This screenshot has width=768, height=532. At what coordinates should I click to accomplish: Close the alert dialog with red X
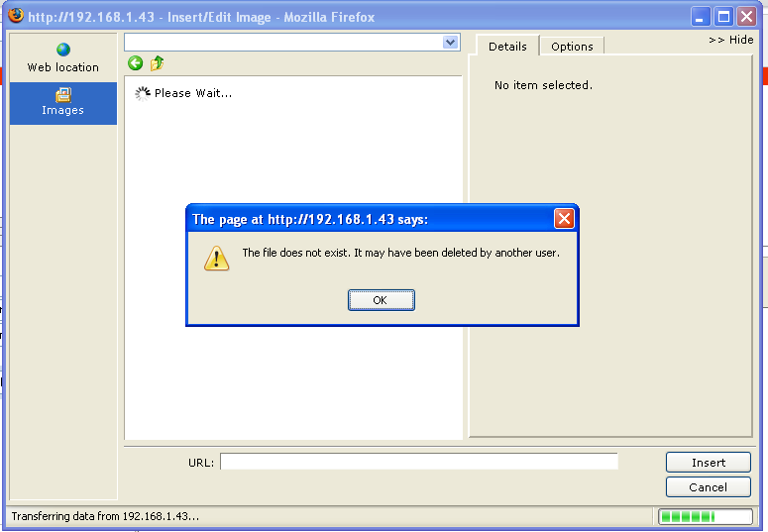(564, 219)
